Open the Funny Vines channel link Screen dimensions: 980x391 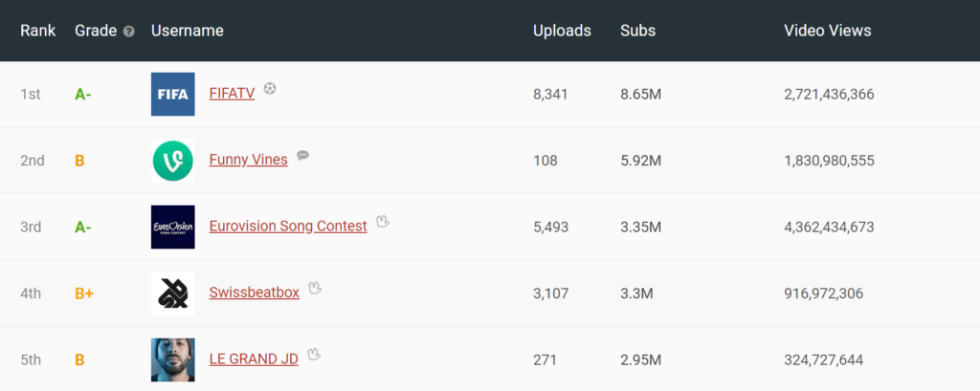click(248, 160)
